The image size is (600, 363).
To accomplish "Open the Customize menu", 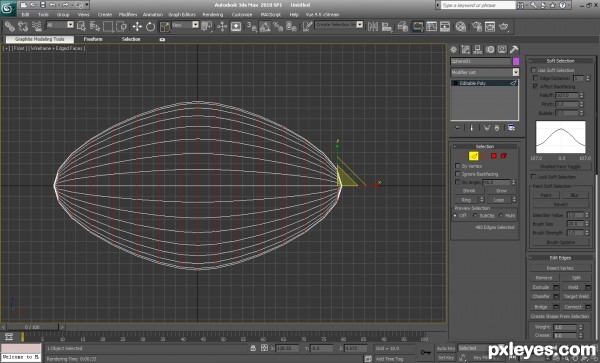I will tap(242, 15).
